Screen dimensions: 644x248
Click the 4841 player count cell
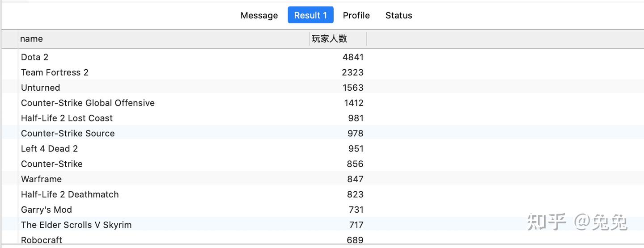pos(353,57)
